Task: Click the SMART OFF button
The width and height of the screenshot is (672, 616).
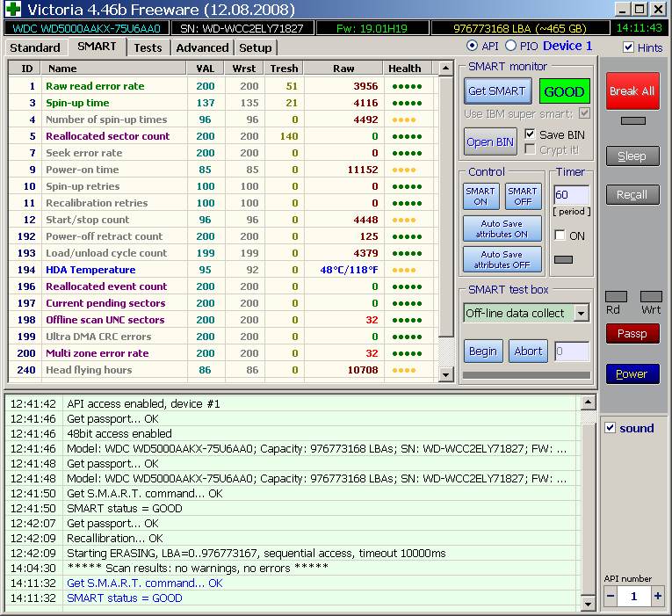Action: pyautogui.click(x=523, y=196)
